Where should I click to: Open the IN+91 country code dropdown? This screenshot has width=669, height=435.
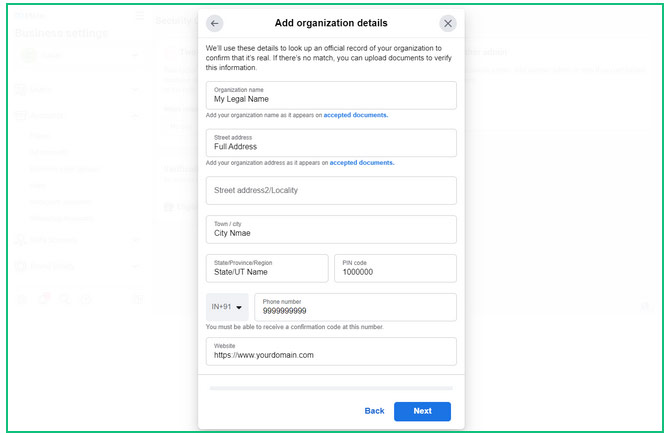point(227,307)
